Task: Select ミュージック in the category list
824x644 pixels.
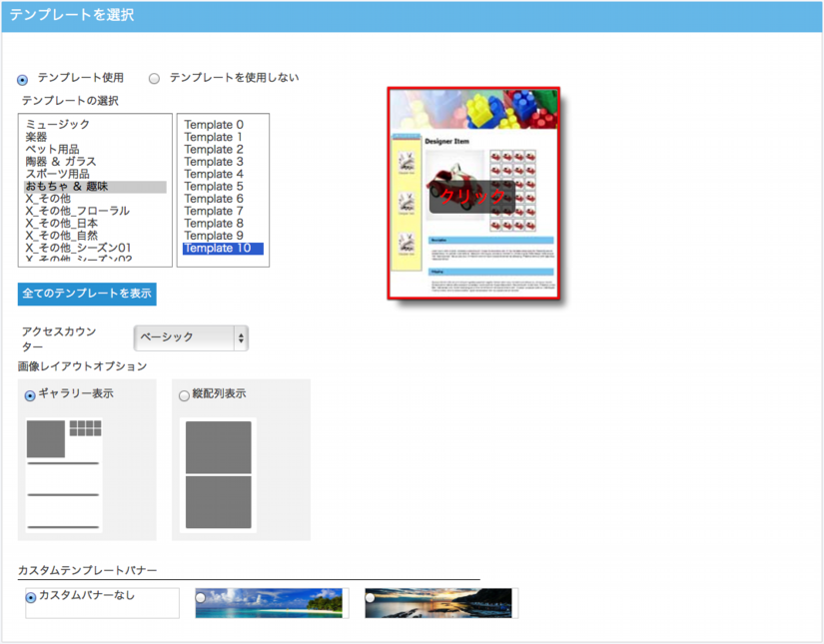Action: point(58,125)
